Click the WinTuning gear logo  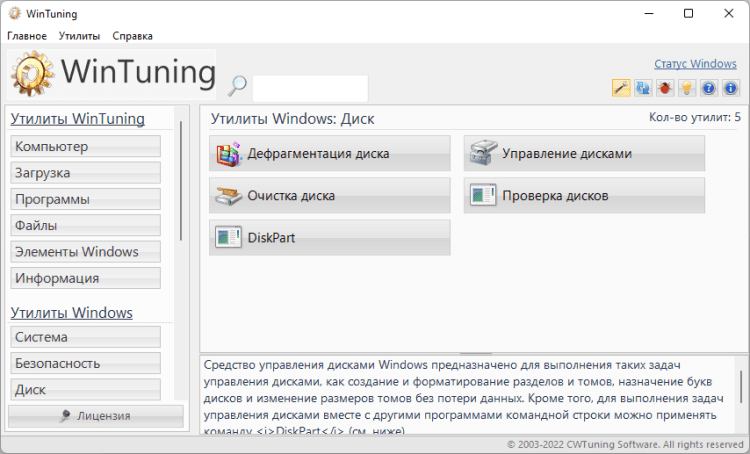coord(33,74)
